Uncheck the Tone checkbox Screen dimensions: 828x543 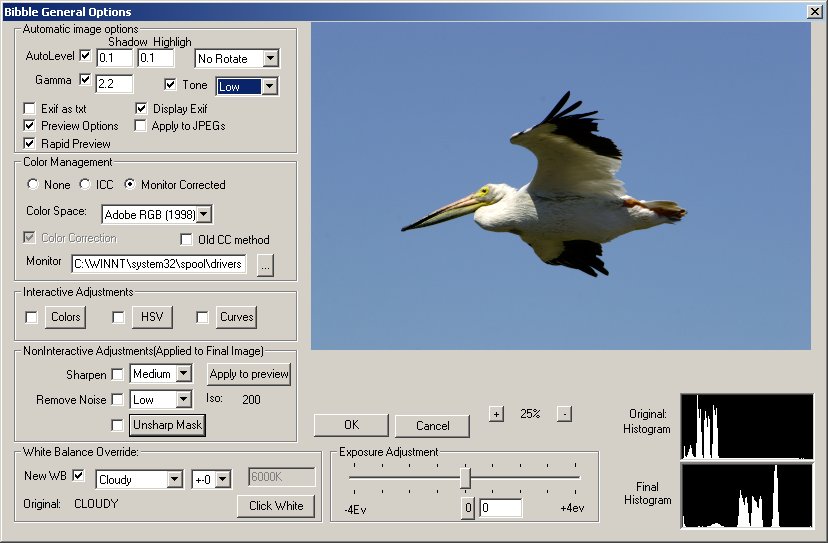(x=170, y=84)
